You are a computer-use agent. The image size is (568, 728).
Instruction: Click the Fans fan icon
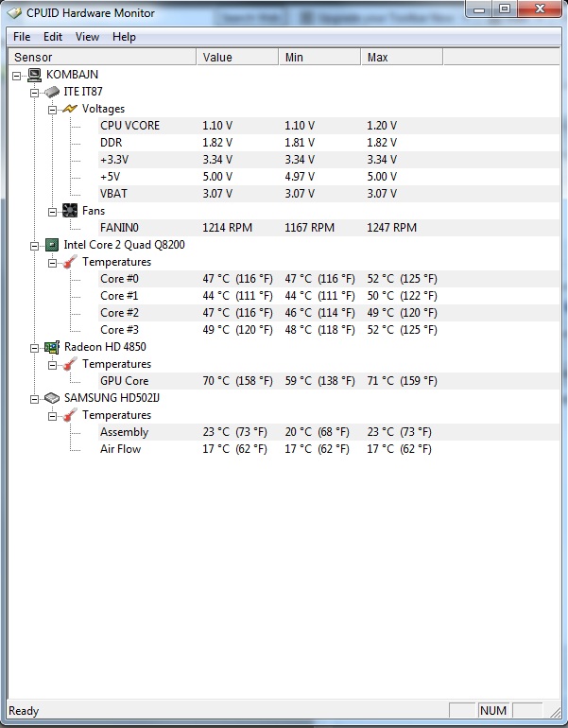tap(70, 211)
